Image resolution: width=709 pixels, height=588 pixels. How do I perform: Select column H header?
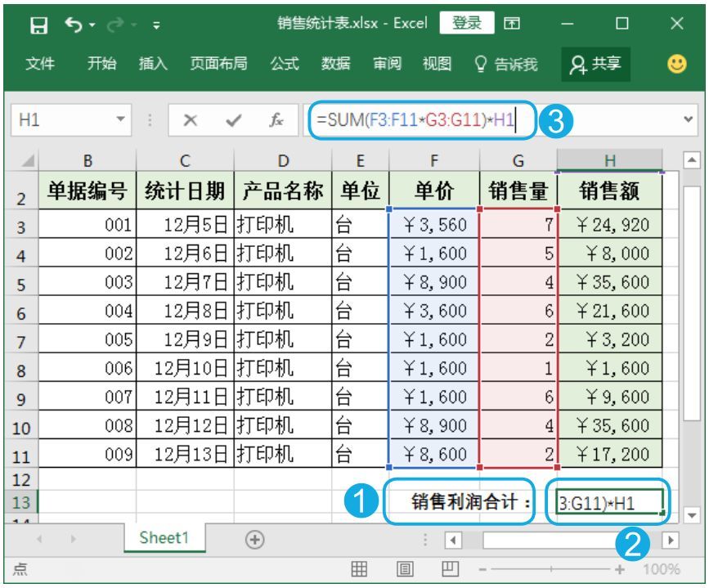click(x=610, y=160)
